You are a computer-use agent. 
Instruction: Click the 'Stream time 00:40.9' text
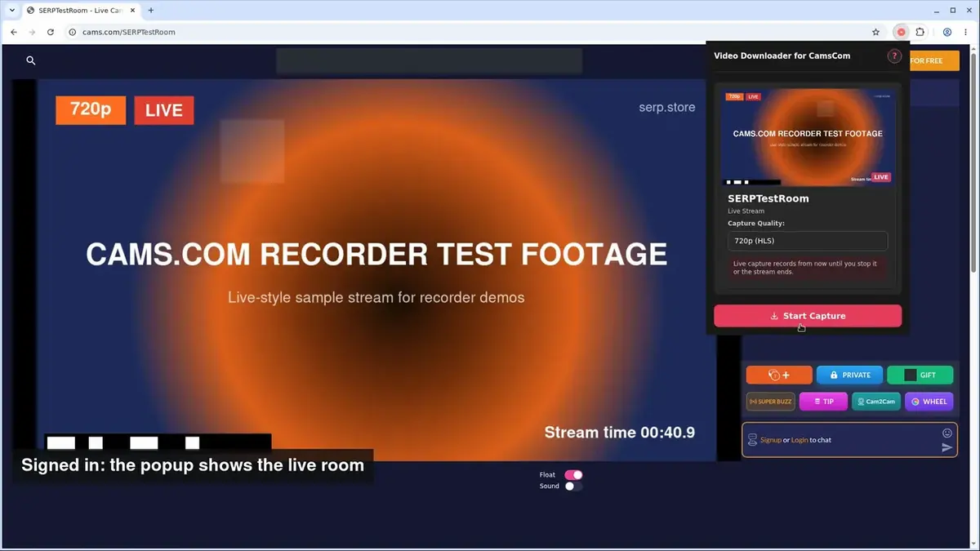coord(620,433)
